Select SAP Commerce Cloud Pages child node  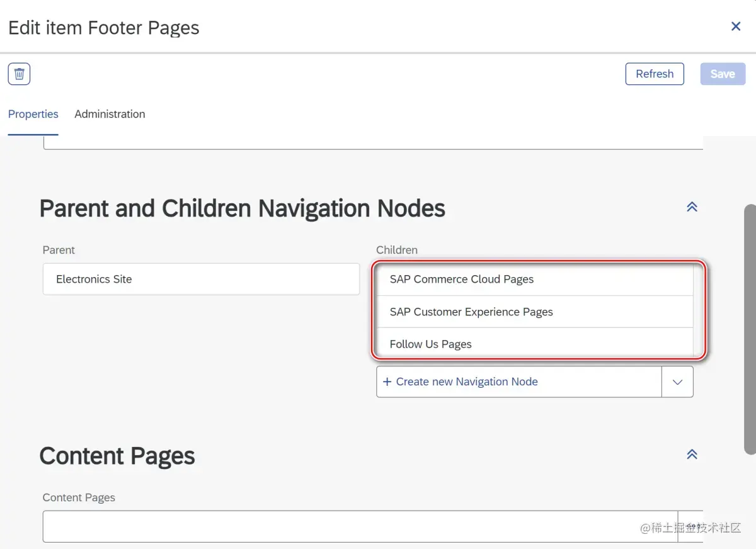(x=462, y=280)
